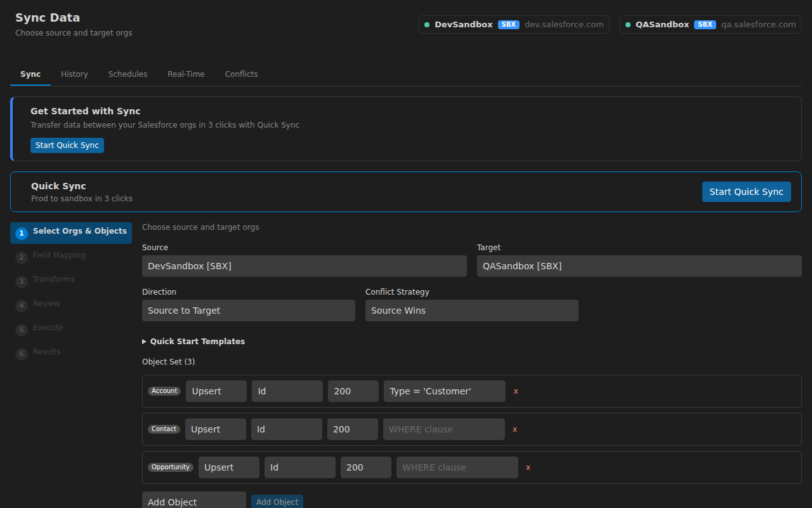Image resolution: width=812 pixels, height=508 pixels.
Task: Remove the Contact object row
Action: [x=515, y=429]
